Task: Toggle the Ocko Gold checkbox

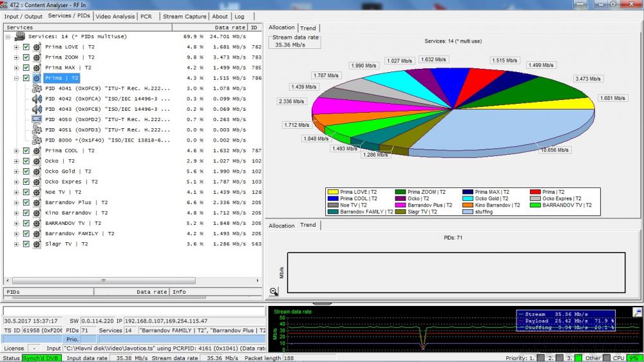Action: [x=26, y=171]
